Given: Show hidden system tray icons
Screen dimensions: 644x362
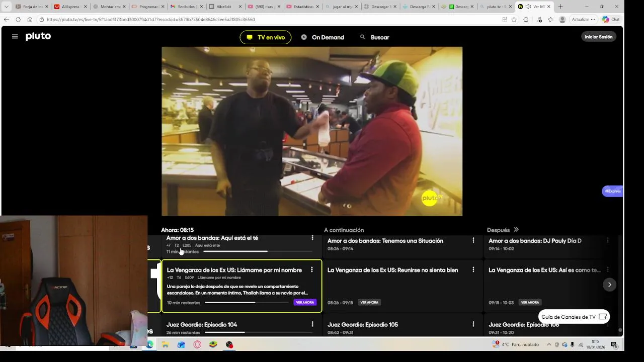Looking at the screenshot, I should coord(549,344).
